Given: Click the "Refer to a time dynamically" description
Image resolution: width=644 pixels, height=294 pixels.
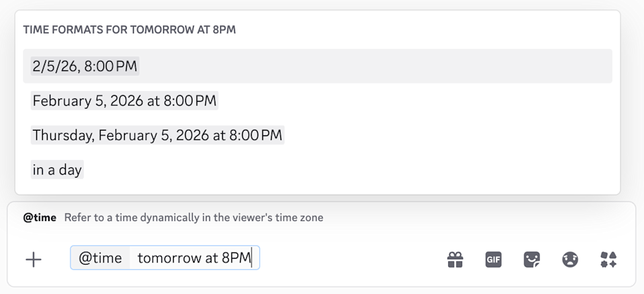Looking at the screenshot, I should tap(193, 218).
